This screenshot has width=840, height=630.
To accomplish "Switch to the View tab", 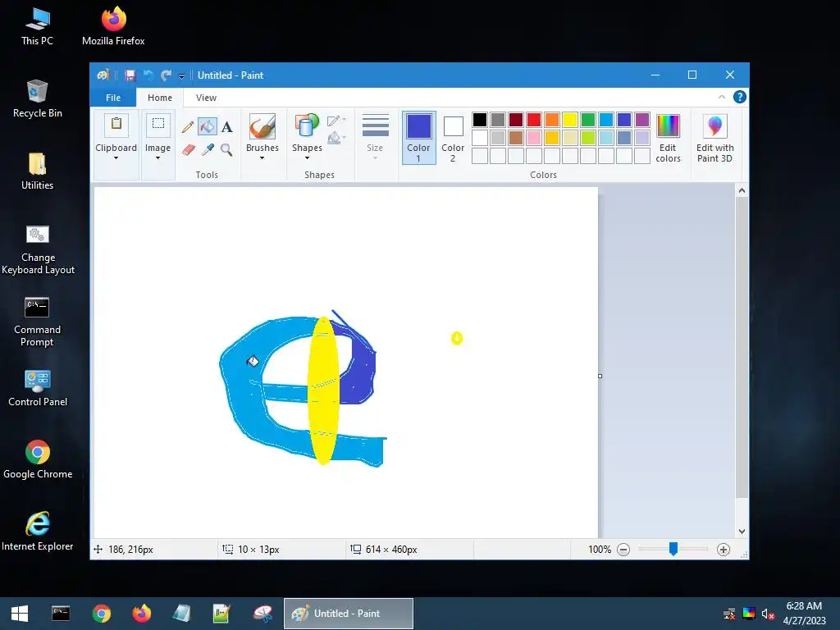I will [x=206, y=98].
